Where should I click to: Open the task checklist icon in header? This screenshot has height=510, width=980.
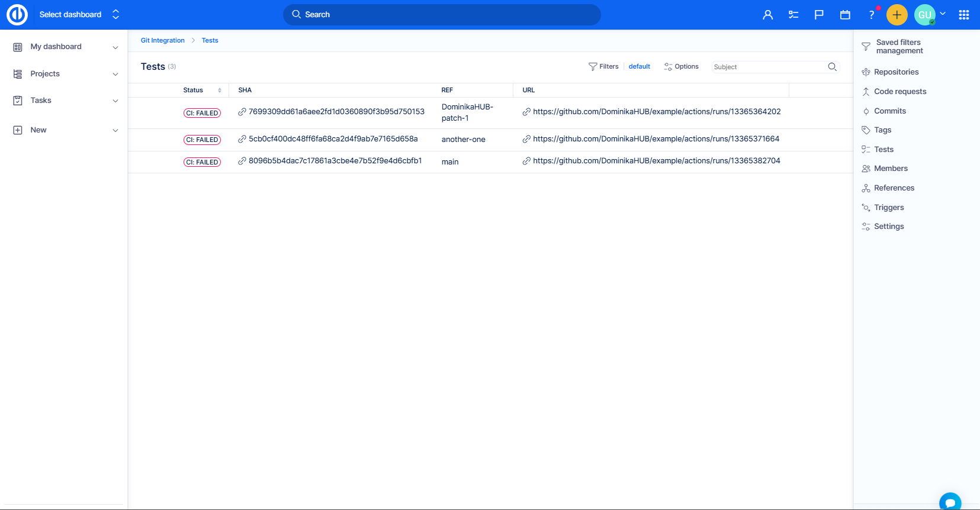(793, 15)
